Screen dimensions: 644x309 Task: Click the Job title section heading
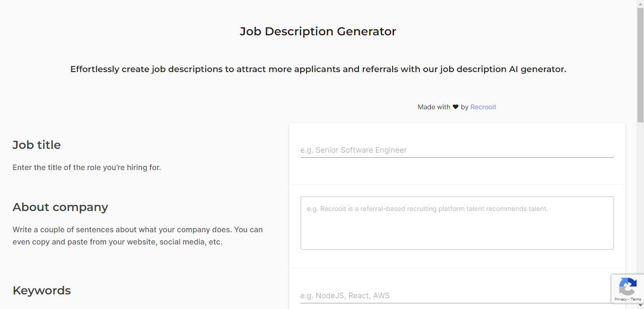click(37, 145)
